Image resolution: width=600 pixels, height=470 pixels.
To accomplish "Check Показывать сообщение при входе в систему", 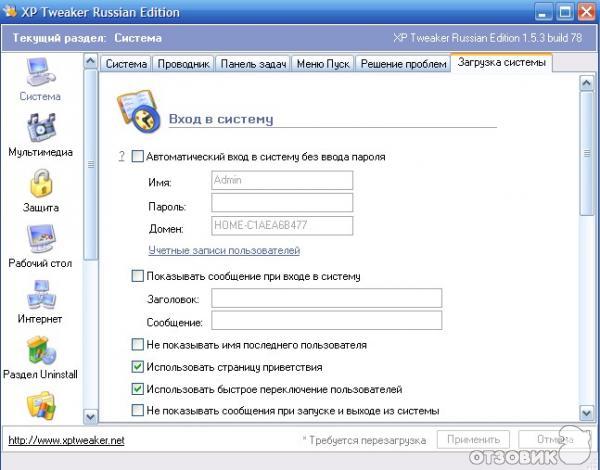I will coord(137,276).
